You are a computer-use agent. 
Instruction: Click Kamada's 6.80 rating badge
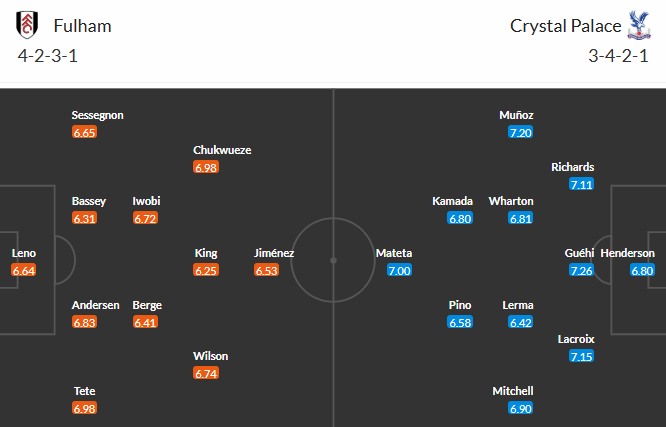coord(460,218)
